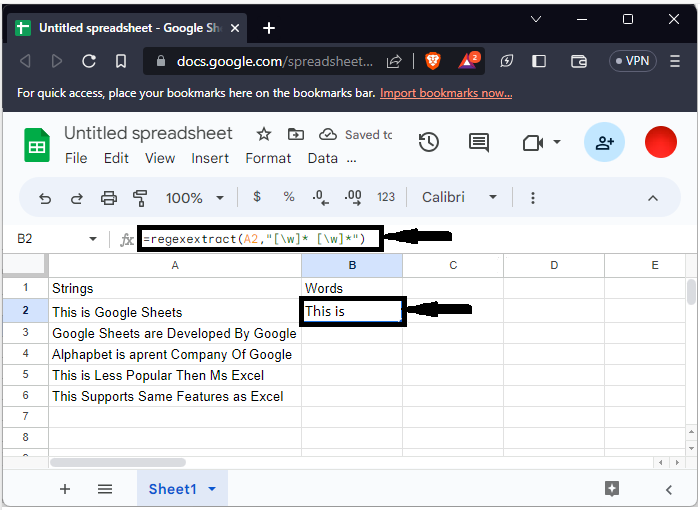Open the comments panel icon
Screen dimensions: 700x510
pyautogui.click(x=479, y=143)
